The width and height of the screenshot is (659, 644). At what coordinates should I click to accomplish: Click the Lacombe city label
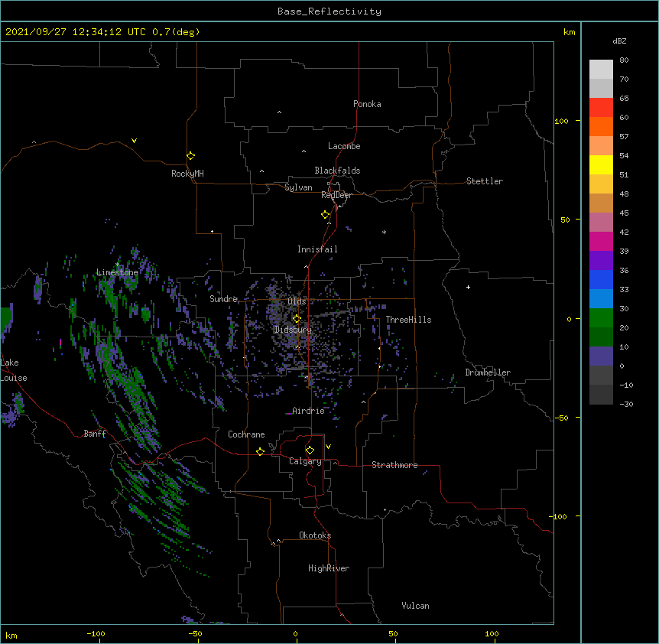click(x=344, y=146)
